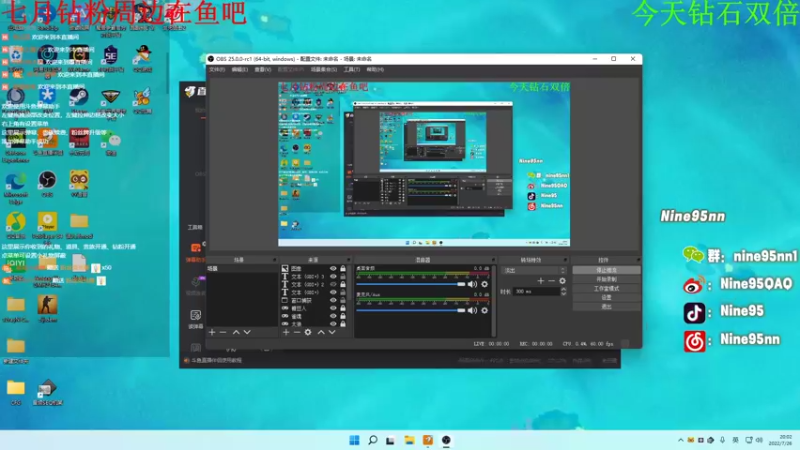800x450 pixels.
Task: Toggle visibility of the 窗口捕获 source
Action: pos(333,301)
